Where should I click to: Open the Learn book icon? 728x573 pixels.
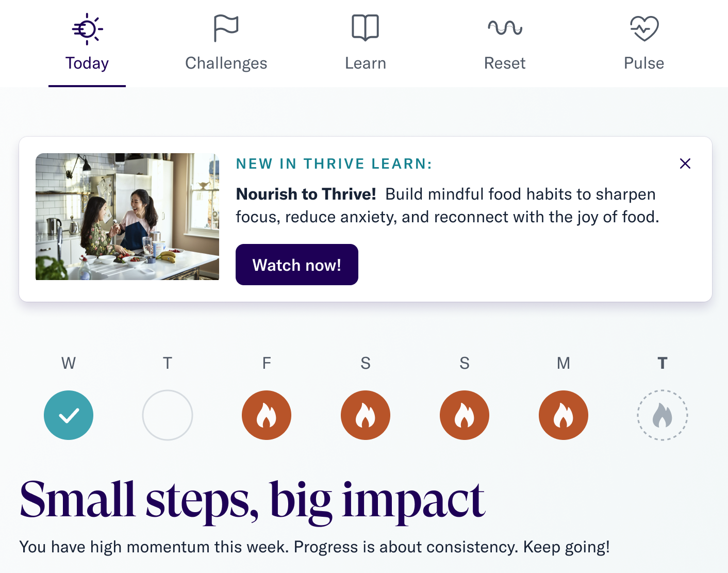point(365,28)
